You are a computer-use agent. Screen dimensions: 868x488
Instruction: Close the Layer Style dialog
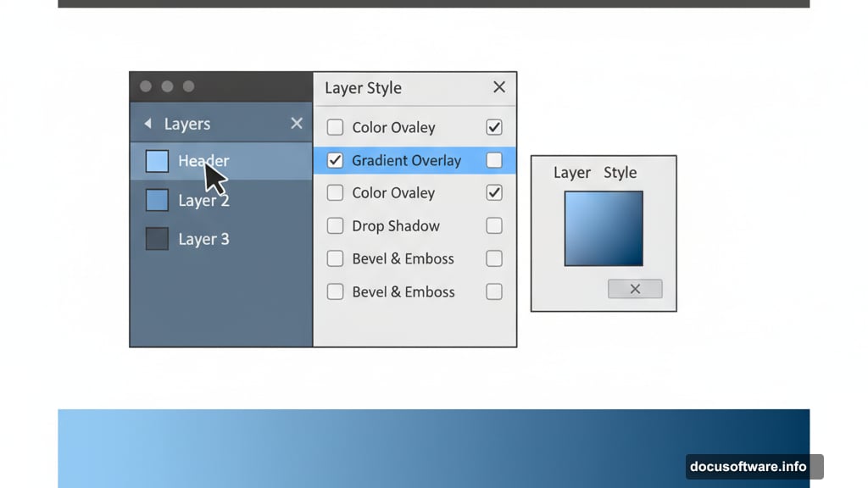[x=498, y=88]
